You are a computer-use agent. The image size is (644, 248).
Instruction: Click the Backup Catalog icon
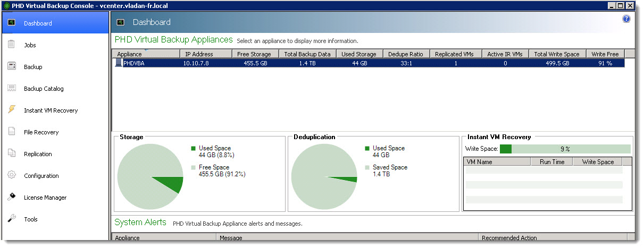pyautogui.click(x=11, y=89)
